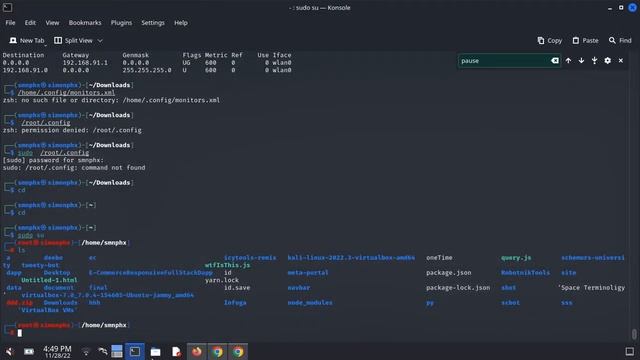Copy selected terminal text
Viewport: 640px width, 360px height.
pos(549,40)
